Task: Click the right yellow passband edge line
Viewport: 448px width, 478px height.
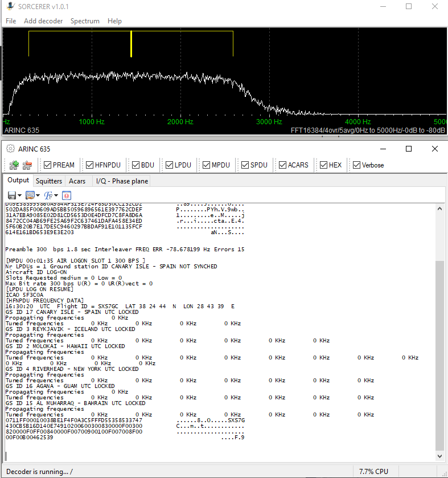Action: tap(233, 44)
